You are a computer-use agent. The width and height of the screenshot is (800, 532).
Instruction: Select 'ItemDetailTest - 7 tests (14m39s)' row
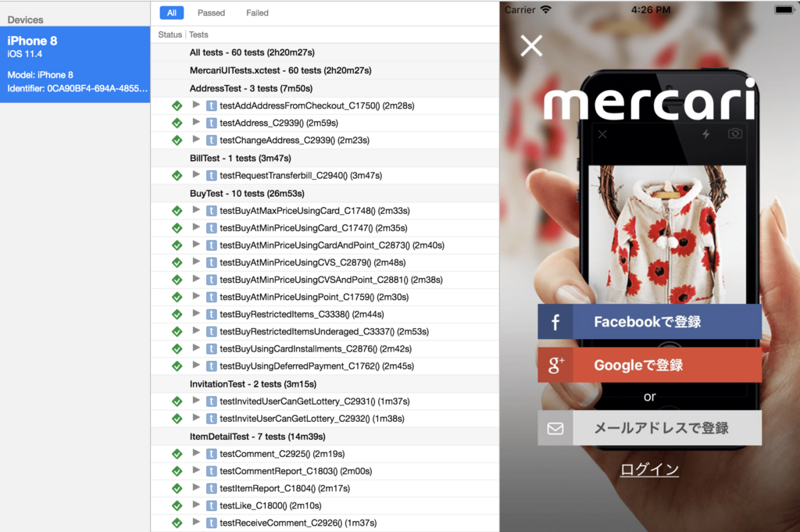(325, 437)
